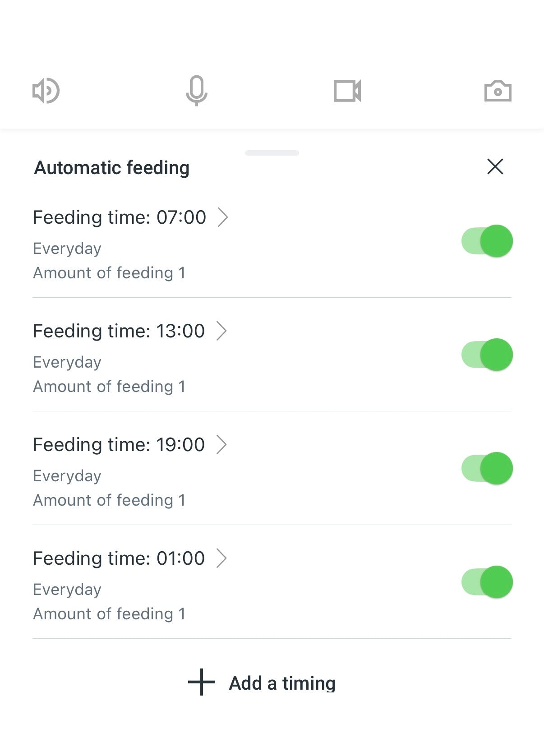Expand the 01:00 feeding time chevron

pos(221,558)
